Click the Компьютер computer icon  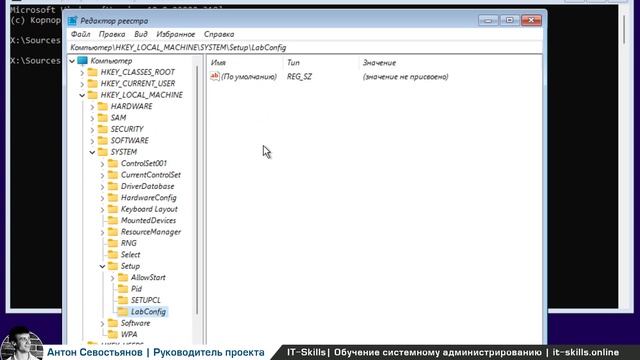(82, 60)
